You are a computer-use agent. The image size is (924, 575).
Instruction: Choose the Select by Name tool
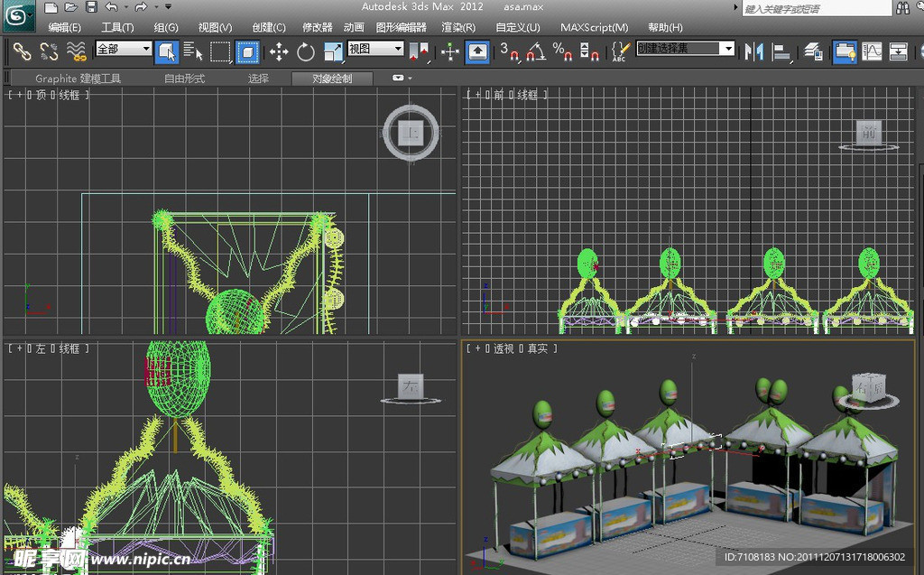[x=193, y=51]
